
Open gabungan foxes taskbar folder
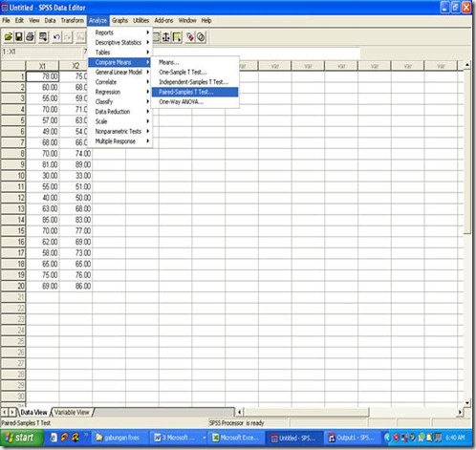(x=118, y=438)
